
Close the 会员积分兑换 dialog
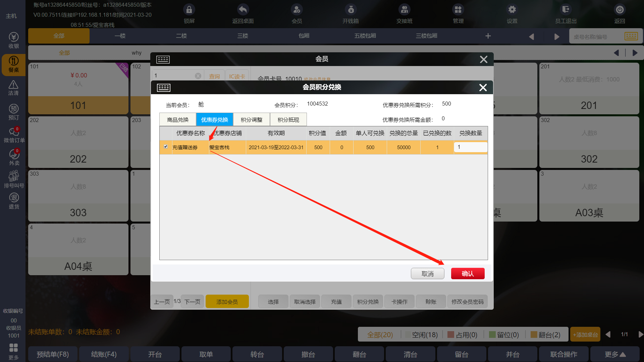tap(483, 87)
